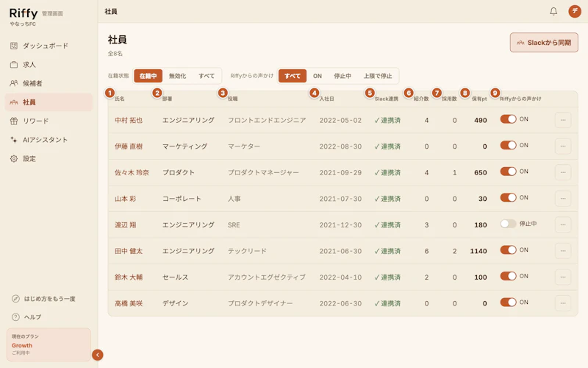Open employee 田中 健太 name link

129,251
